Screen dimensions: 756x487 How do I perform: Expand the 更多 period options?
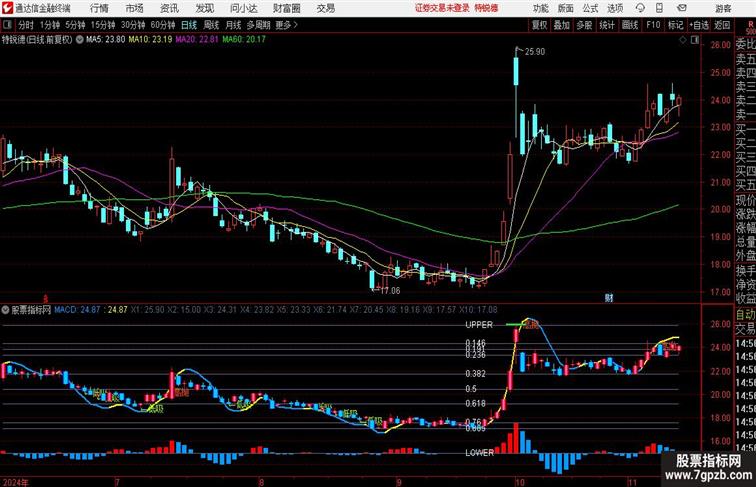286,25
